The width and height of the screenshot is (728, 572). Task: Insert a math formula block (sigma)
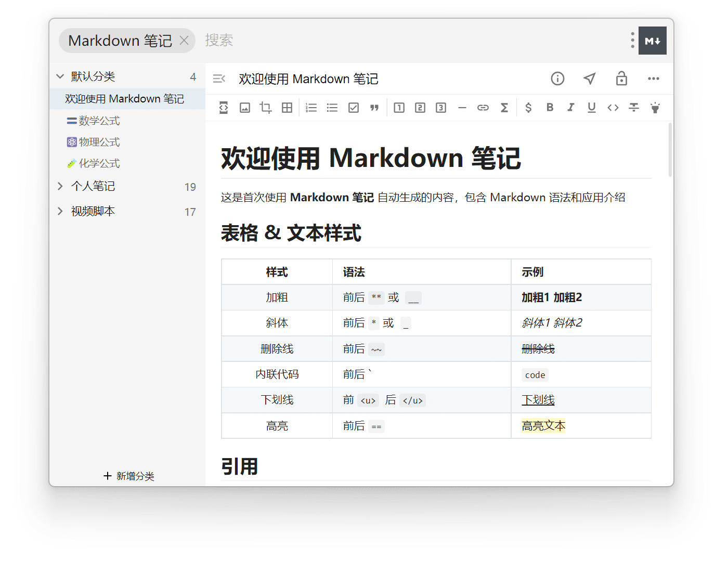click(504, 108)
